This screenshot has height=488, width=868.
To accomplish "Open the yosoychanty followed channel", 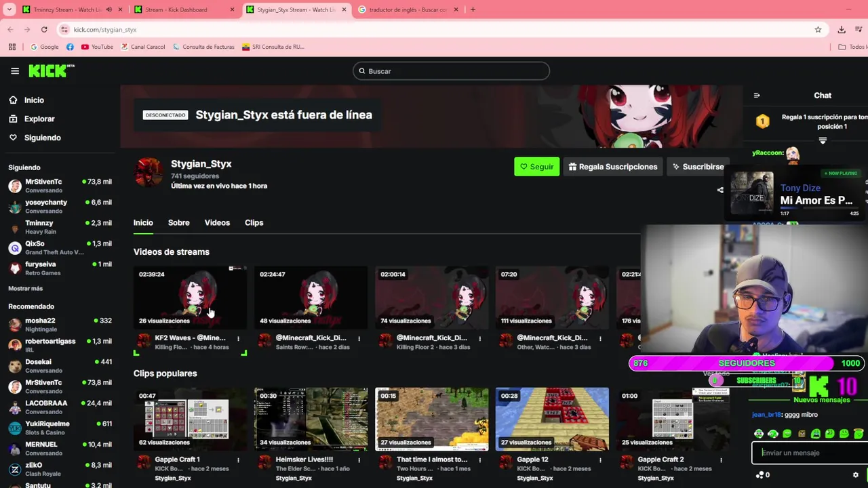I will [60, 206].
